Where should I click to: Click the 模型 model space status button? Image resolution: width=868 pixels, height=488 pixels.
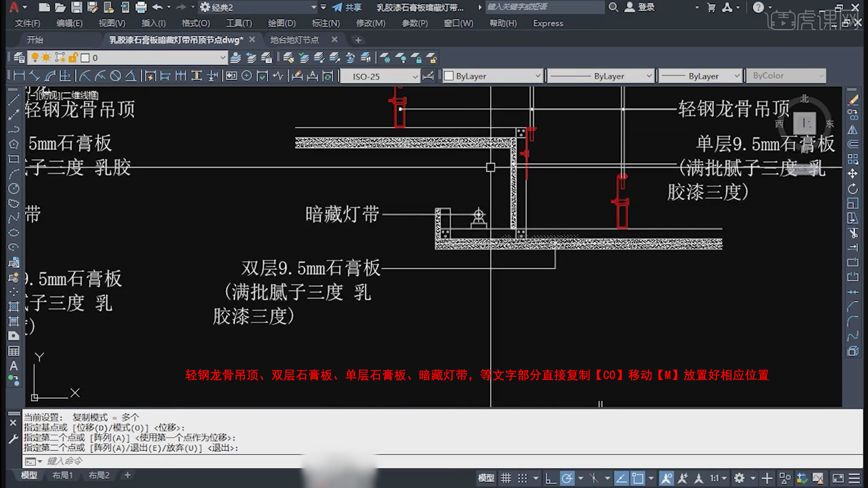tap(486, 478)
